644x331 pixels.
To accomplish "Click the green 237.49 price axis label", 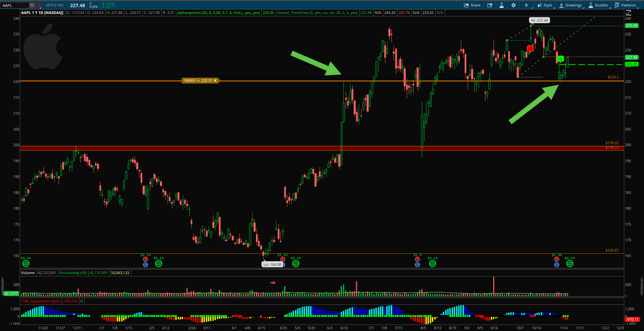I will coord(631,26).
